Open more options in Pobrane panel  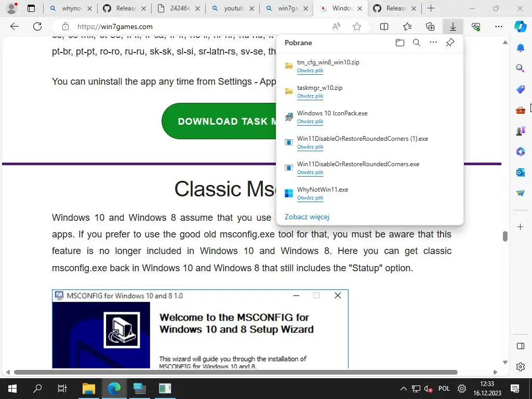433,43
